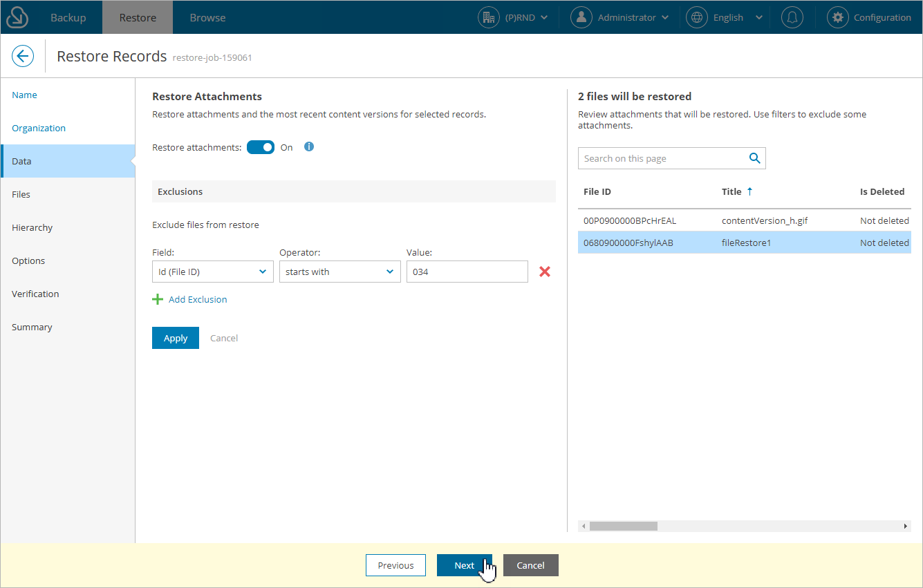Click the Administrator user avatar icon
This screenshot has width=923, height=588.
581,17
